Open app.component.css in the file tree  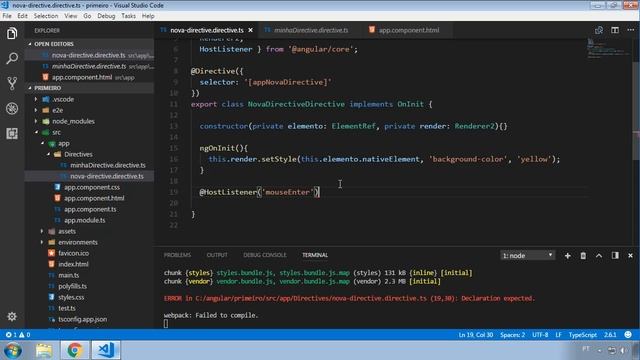(91, 187)
